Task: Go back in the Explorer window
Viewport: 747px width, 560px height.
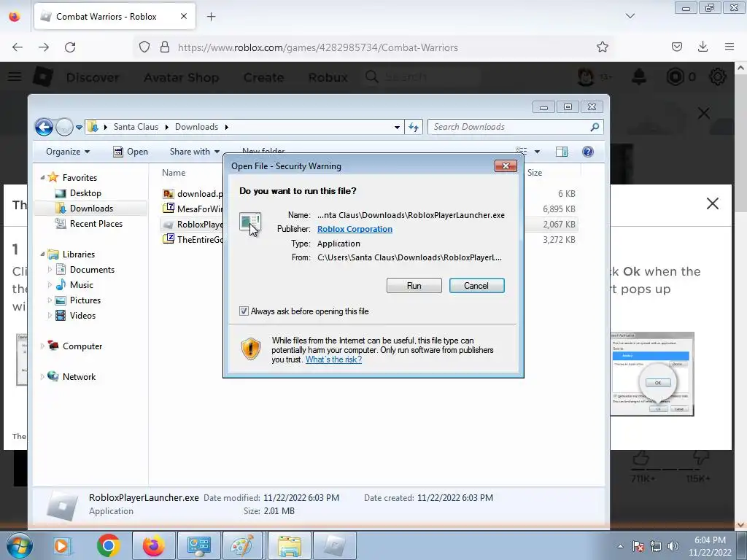Action: pos(44,127)
